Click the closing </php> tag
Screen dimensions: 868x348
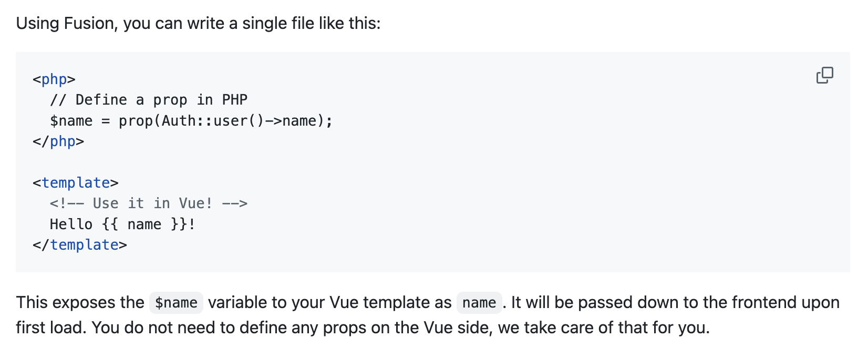pos(58,141)
